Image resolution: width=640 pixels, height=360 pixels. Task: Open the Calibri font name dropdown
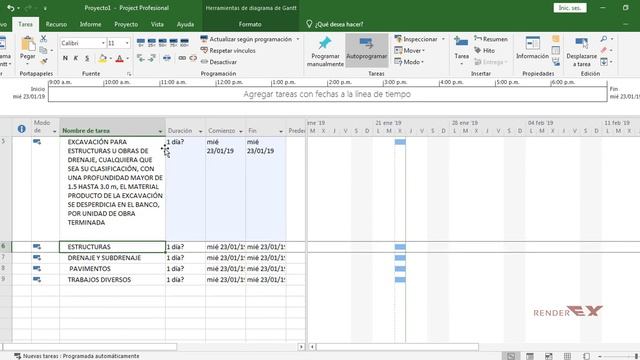[103, 43]
